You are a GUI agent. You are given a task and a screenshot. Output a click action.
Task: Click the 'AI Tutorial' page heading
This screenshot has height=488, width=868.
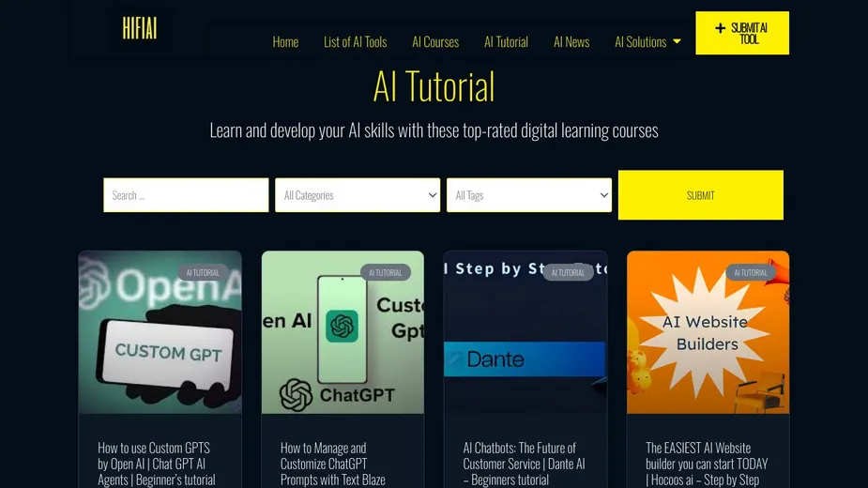(434, 86)
